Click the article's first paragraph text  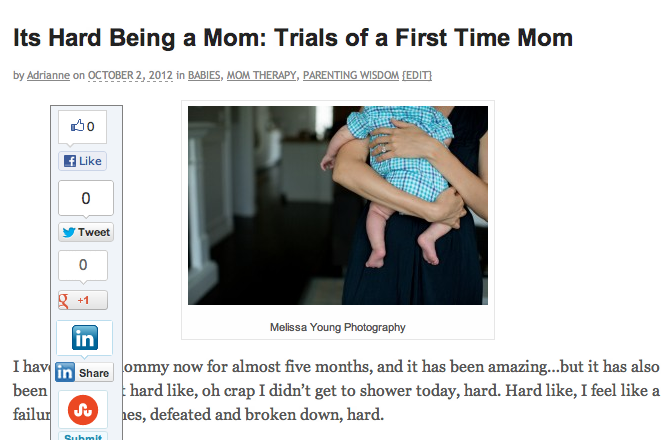coord(400,390)
